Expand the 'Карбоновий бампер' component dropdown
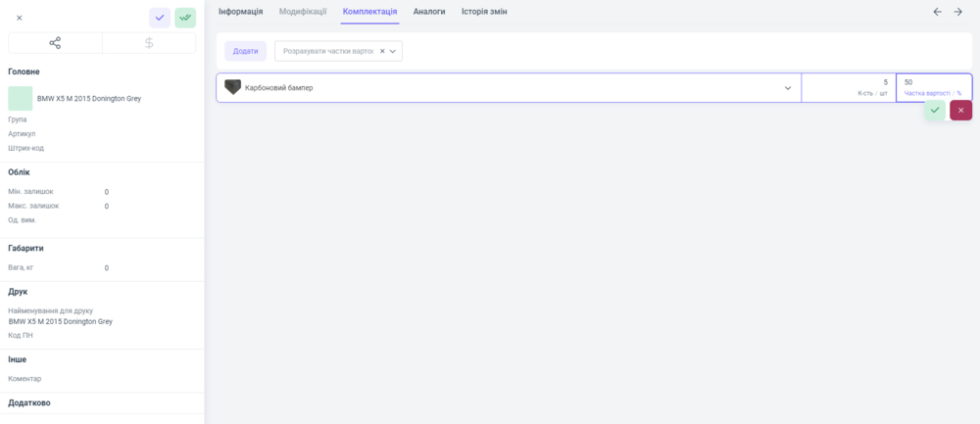Viewport: 980px width, 424px height. [788, 88]
